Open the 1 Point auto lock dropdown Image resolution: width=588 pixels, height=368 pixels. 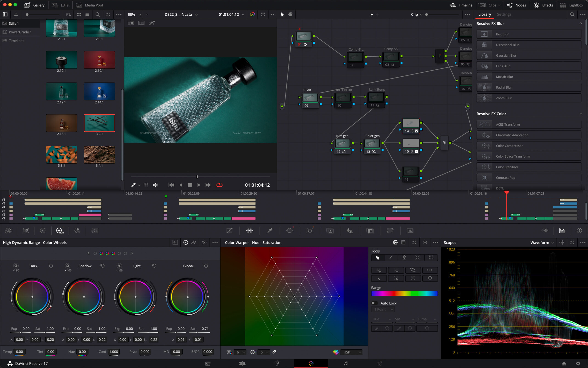coord(383,309)
